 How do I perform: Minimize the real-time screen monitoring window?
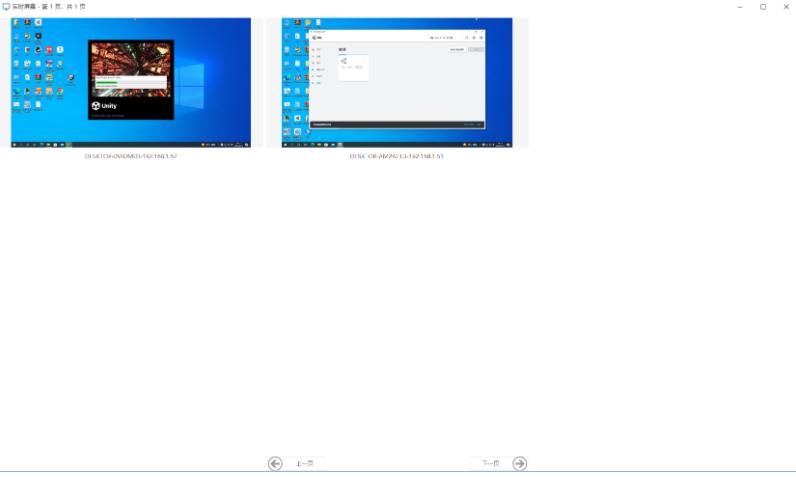pyautogui.click(x=740, y=7)
